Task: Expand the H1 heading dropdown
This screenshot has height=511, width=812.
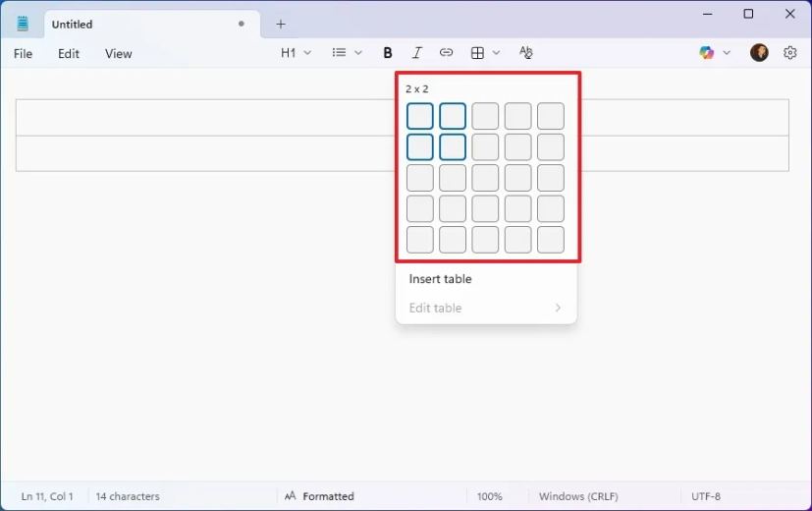Action: coord(296,53)
